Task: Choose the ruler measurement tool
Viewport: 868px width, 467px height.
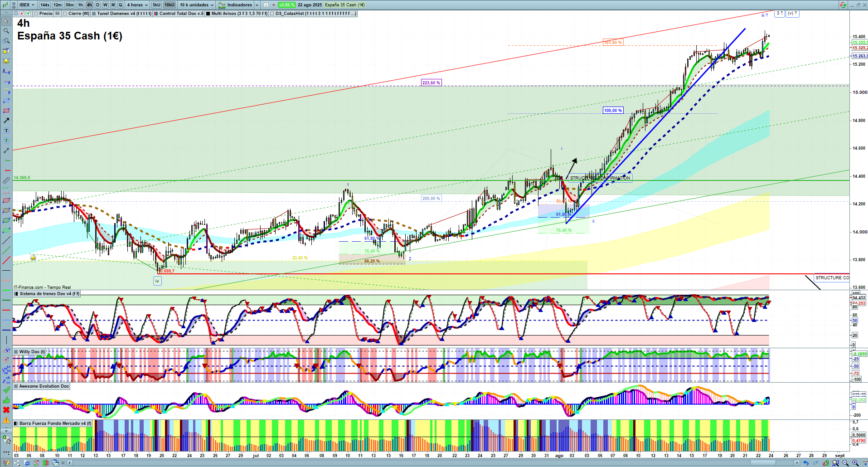Action: [6, 180]
